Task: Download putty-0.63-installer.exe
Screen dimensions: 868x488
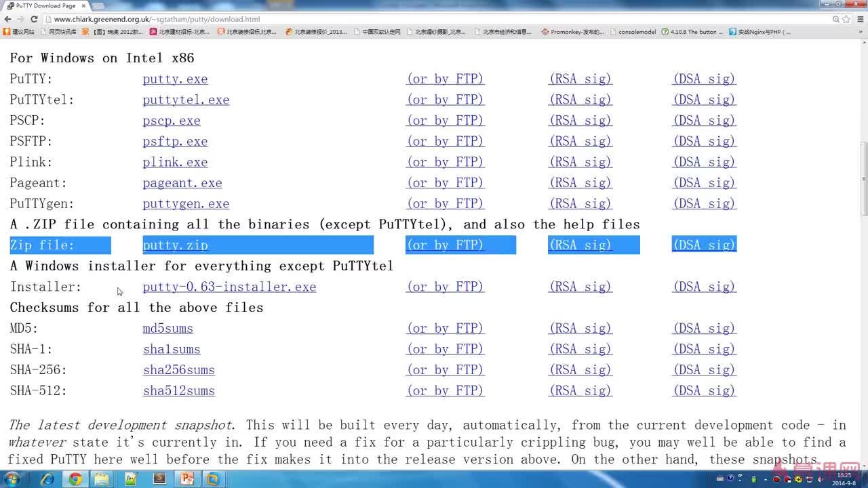Action: click(229, 287)
